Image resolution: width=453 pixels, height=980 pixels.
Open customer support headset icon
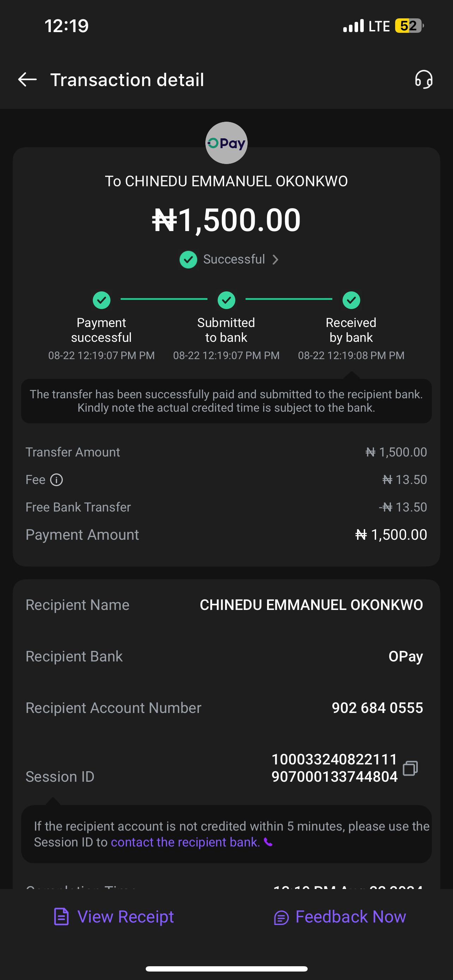coord(424,79)
